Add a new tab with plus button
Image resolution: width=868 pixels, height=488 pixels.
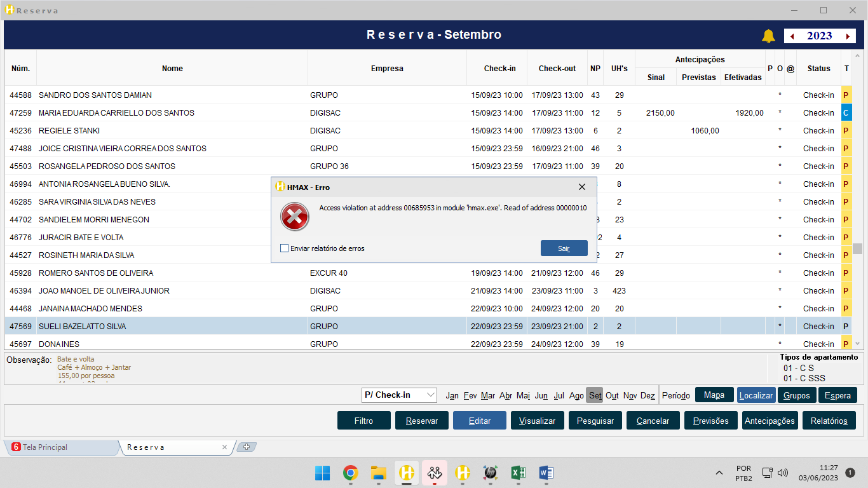(x=247, y=447)
